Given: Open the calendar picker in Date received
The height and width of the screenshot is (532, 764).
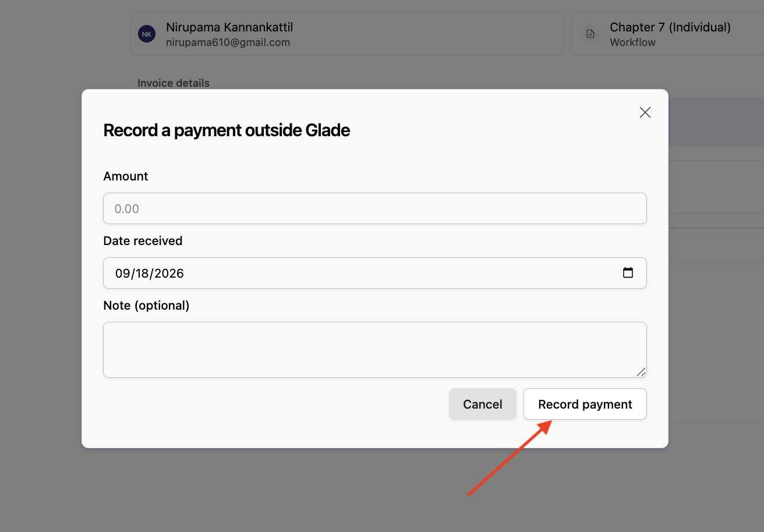Looking at the screenshot, I should (628, 272).
